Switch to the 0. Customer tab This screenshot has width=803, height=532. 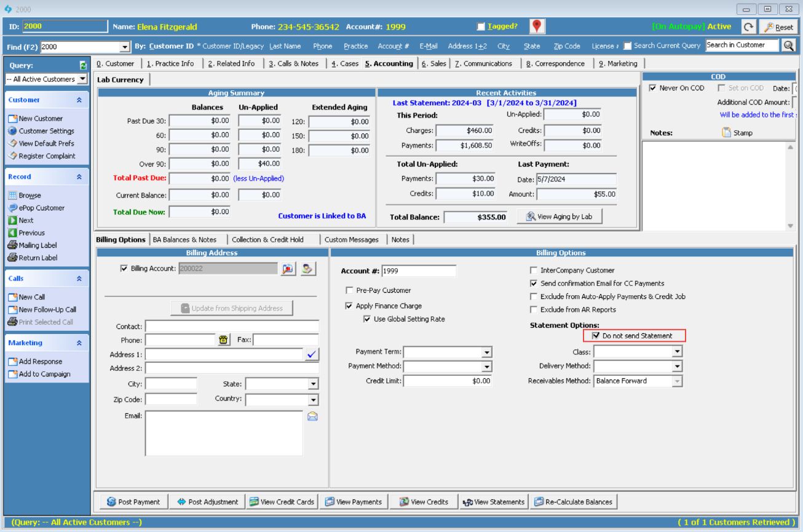pyautogui.click(x=116, y=63)
